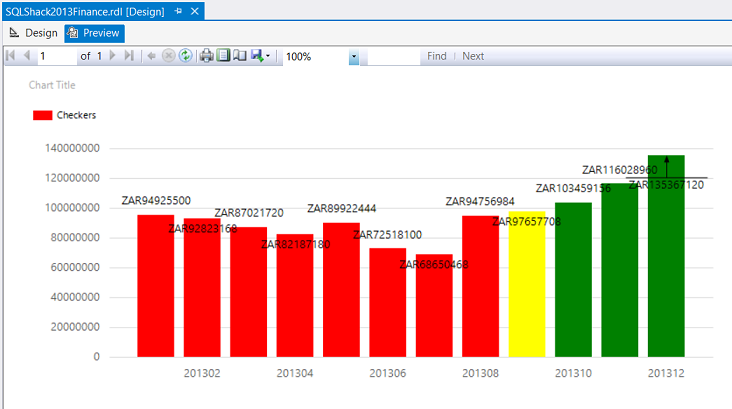Click the tallest green bar for 201312

pyautogui.click(x=666, y=256)
